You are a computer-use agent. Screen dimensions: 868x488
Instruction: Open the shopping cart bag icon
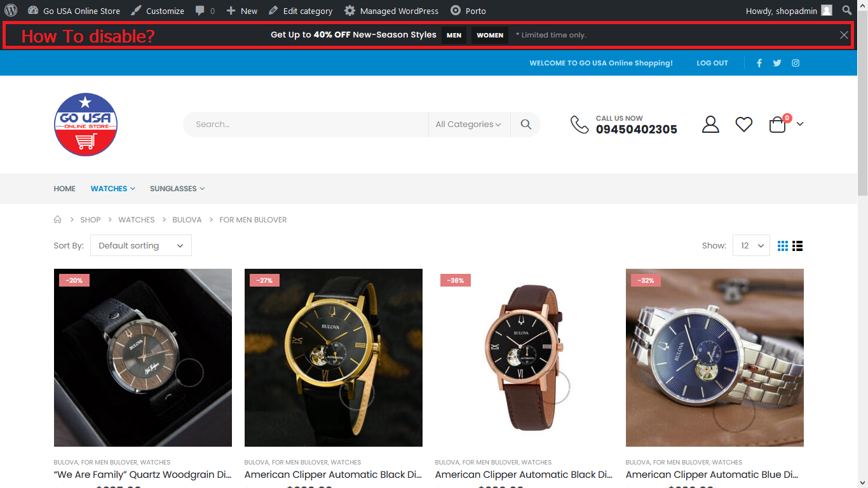point(778,125)
